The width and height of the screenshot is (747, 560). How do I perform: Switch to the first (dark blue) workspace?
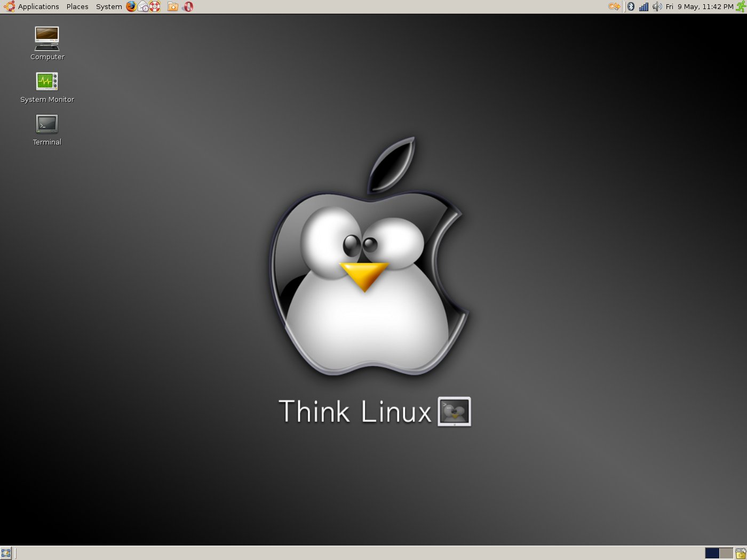click(x=712, y=553)
